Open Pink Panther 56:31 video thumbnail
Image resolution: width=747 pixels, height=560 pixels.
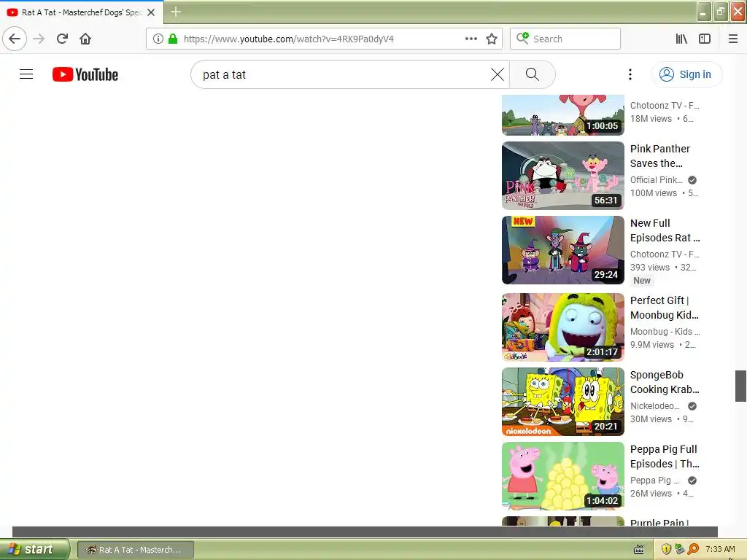(x=562, y=176)
